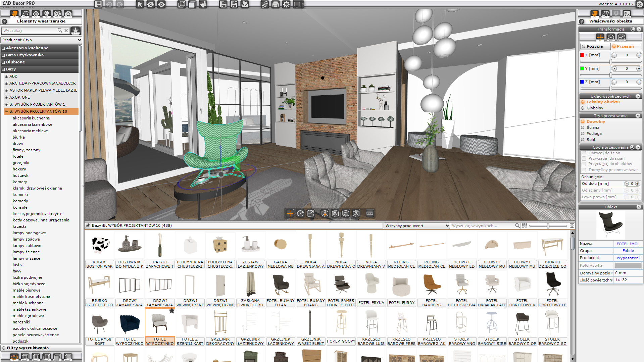
Task: Click the printer icon in the top toolbar
Action: pyautogui.click(x=275, y=5)
